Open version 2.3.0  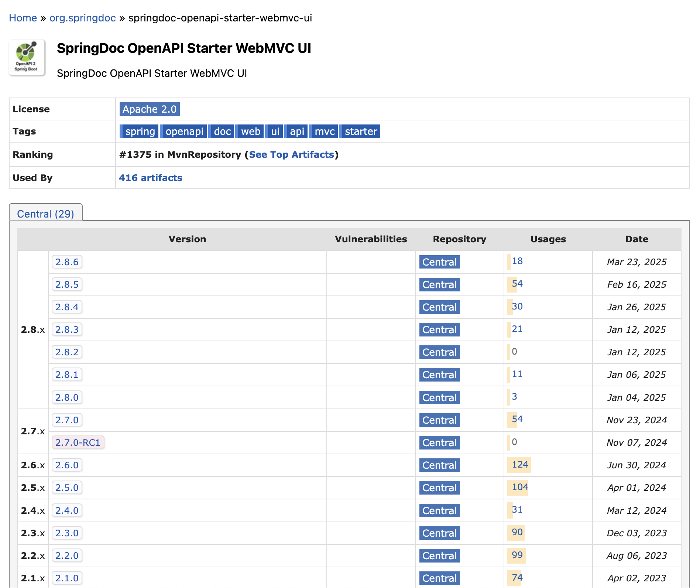pyautogui.click(x=67, y=533)
